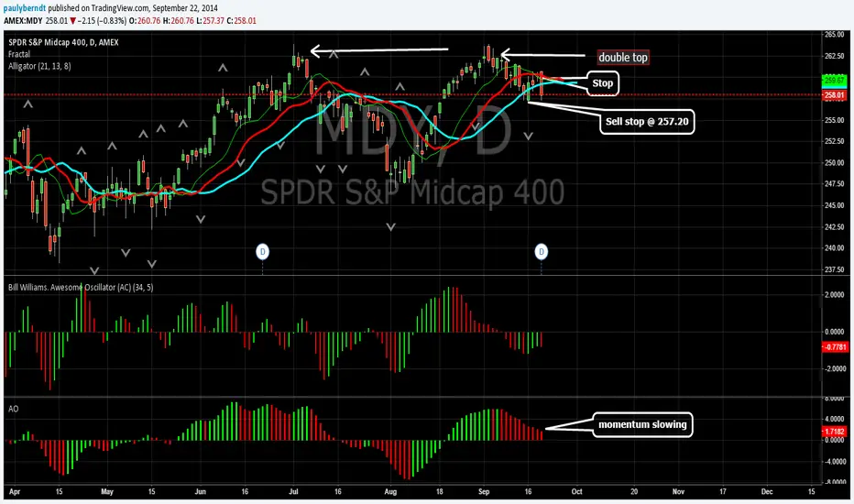Click the 265.00 price axis value
Viewport: 854px width, 504px height.
834,34
